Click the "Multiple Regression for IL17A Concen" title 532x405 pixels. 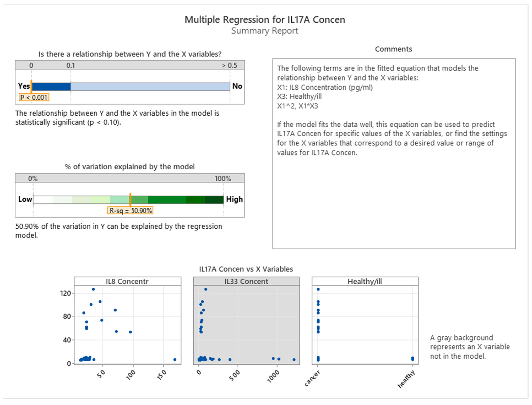[x=265, y=20]
